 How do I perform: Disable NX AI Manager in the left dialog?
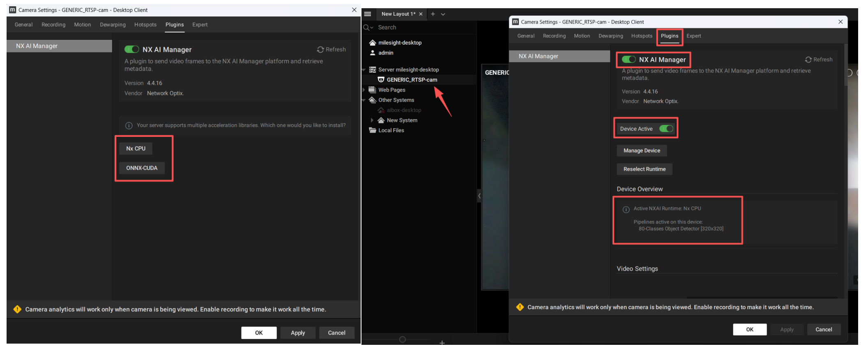pyautogui.click(x=132, y=49)
